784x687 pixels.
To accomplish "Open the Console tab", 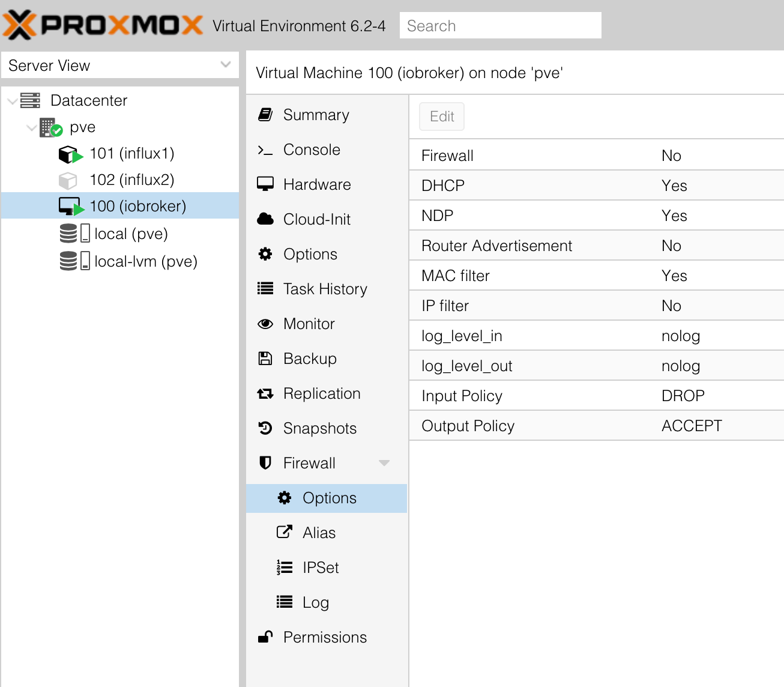I will pos(327,150).
